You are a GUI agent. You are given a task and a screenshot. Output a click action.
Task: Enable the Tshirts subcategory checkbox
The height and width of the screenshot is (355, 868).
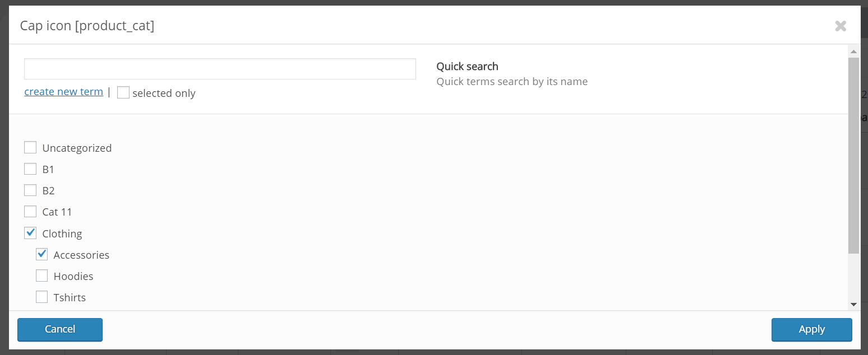(x=41, y=297)
